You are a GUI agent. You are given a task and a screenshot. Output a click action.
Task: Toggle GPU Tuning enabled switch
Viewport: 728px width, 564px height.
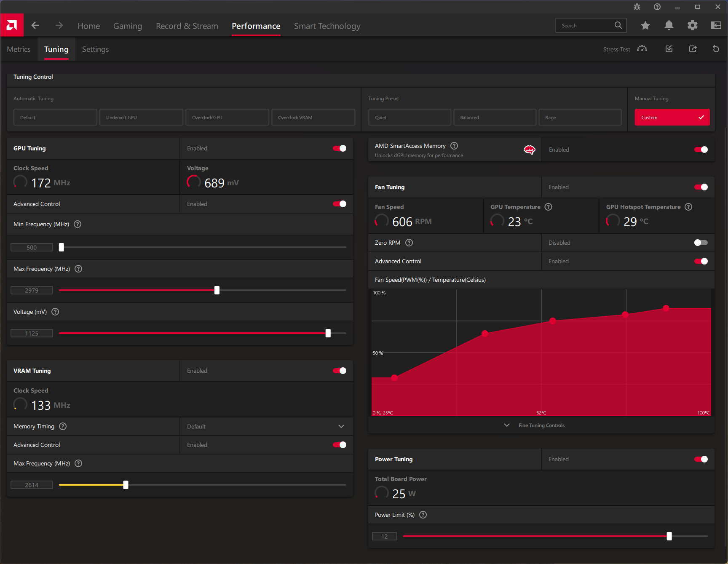coord(340,148)
